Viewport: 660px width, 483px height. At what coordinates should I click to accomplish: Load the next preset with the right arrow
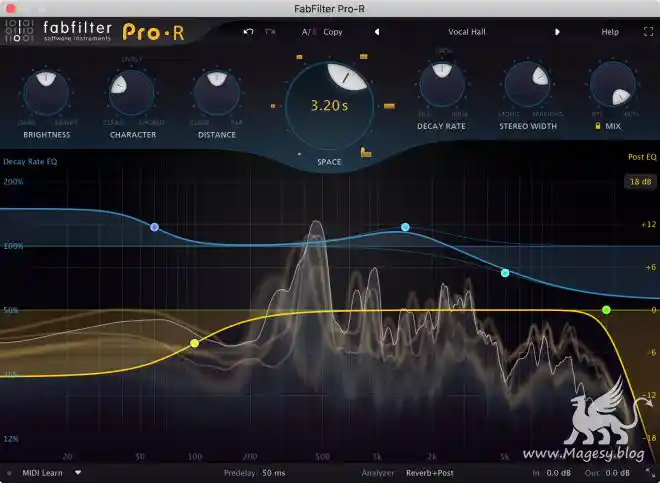click(x=557, y=32)
